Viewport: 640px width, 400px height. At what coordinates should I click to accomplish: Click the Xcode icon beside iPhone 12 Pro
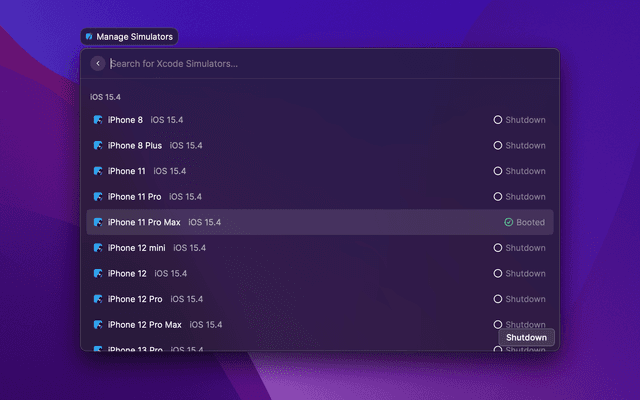point(98,299)
